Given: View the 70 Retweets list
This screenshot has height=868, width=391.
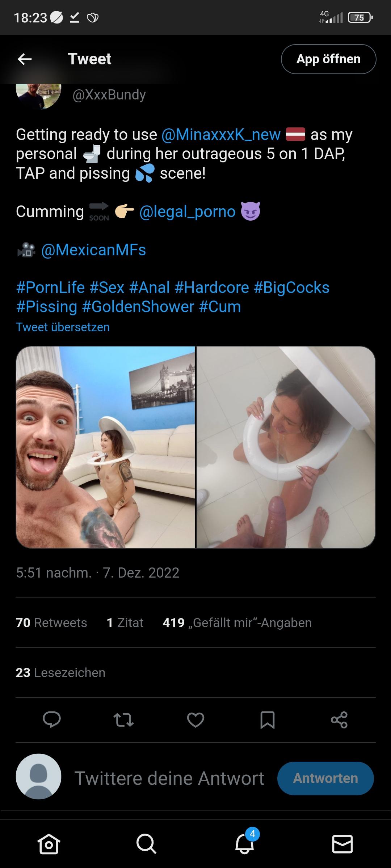Looking at the screenshot, I should pos(51,622).
